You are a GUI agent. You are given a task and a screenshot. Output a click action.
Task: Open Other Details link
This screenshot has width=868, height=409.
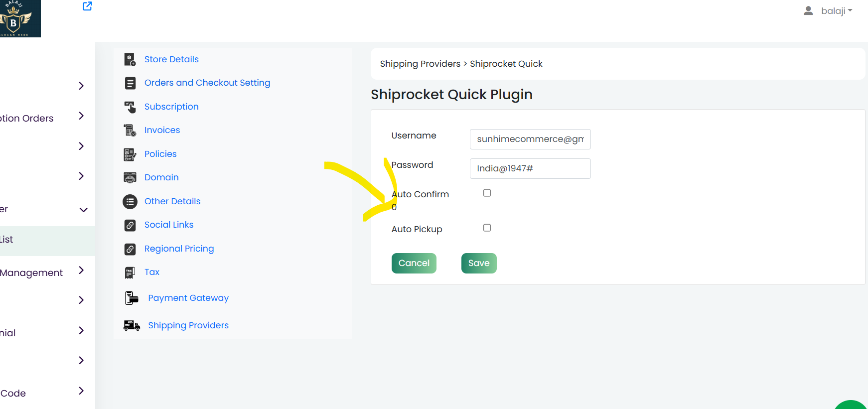point(172,201)
